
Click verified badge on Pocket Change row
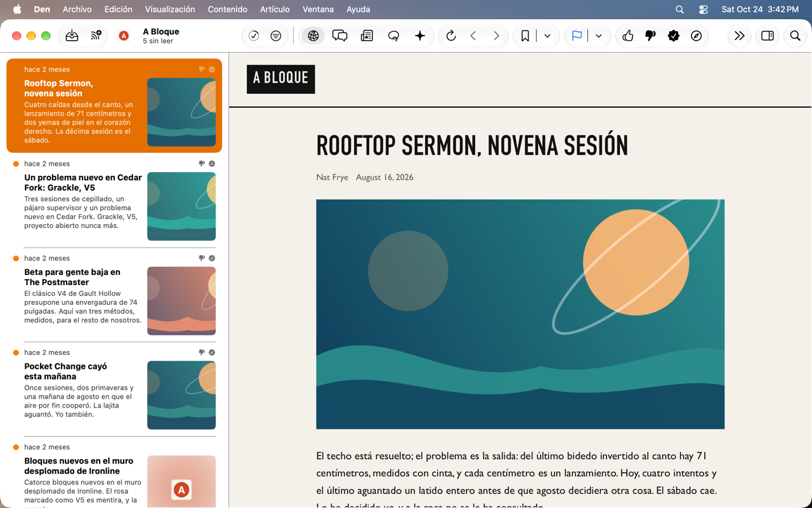(212, 352)
